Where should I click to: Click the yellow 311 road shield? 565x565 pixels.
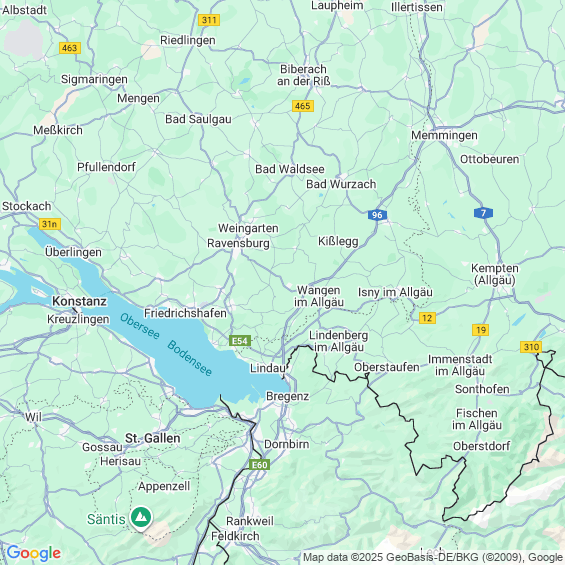click(x=209, y=20)
